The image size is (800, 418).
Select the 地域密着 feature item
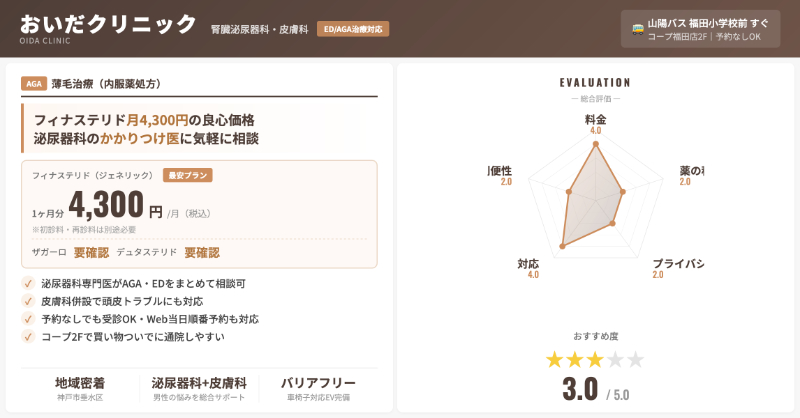click(80, 388)
